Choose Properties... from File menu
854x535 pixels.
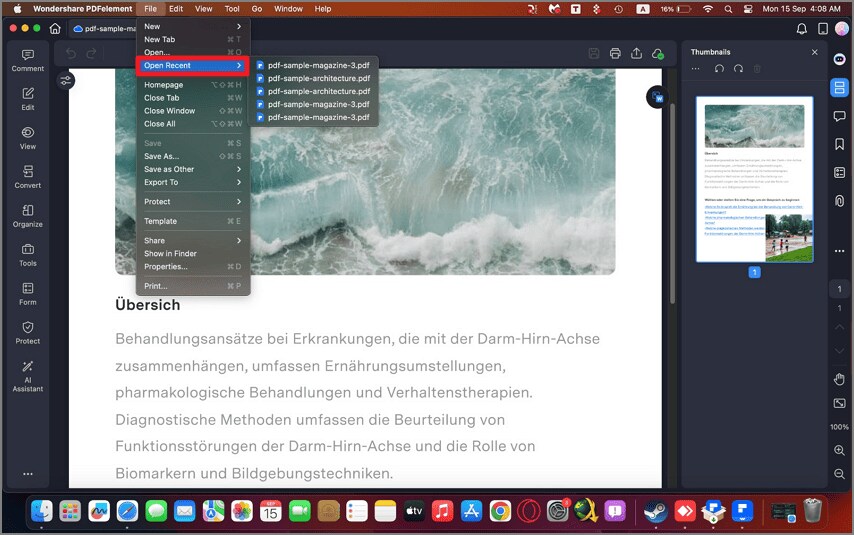click(193, 266)
